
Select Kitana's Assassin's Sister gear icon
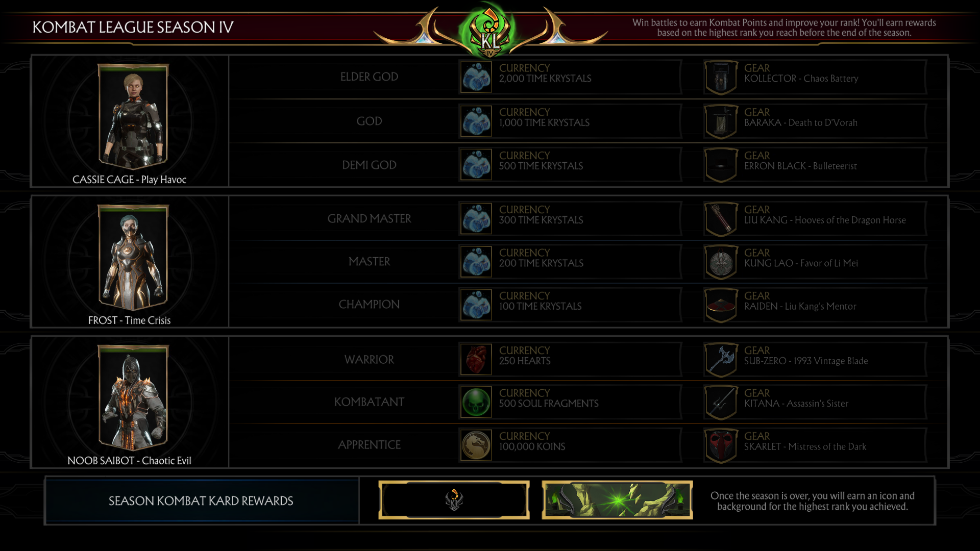[x=721, y=403]
